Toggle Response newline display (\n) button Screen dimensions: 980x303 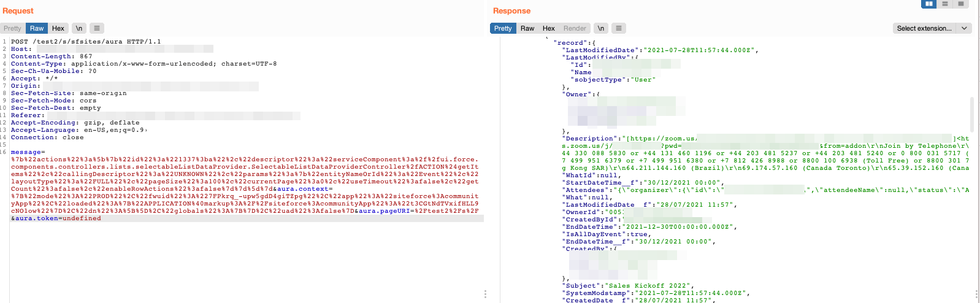(601, 28)
